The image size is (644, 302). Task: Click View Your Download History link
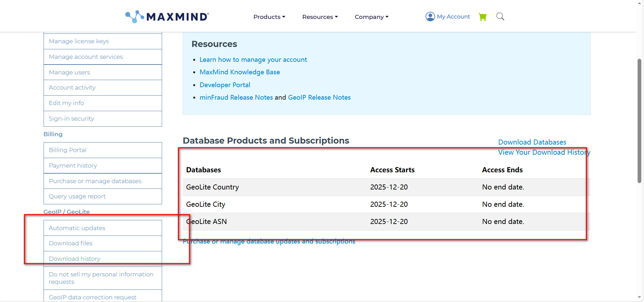tap(544, 152)
